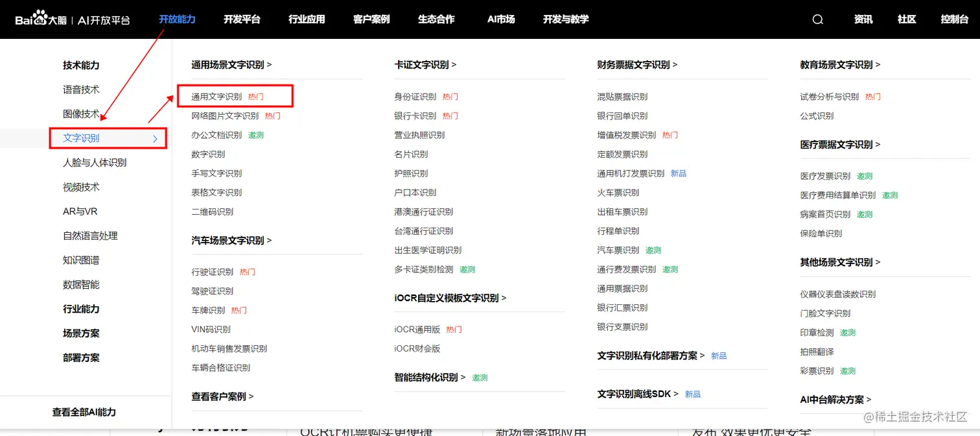Open 查看客户案例 heading link
Screen dimensions: 980x436
click(x=222, y=396)
